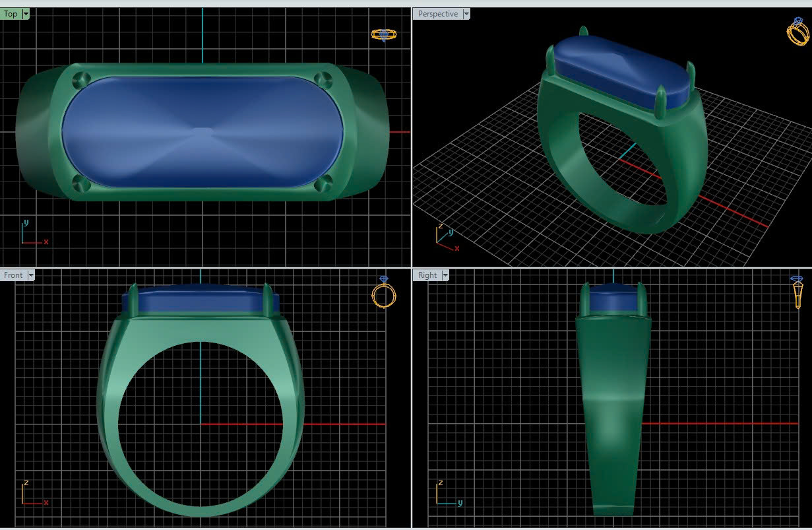Click the Perspective viewport title label
This screenshot has height=530, width=812.
pyautogui.click(x=437, y=14)
